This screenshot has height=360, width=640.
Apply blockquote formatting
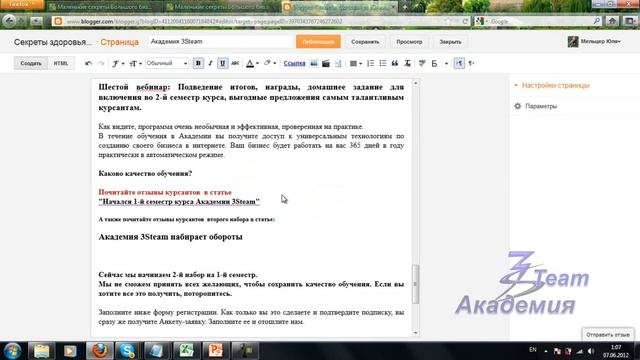coord(395,63)
